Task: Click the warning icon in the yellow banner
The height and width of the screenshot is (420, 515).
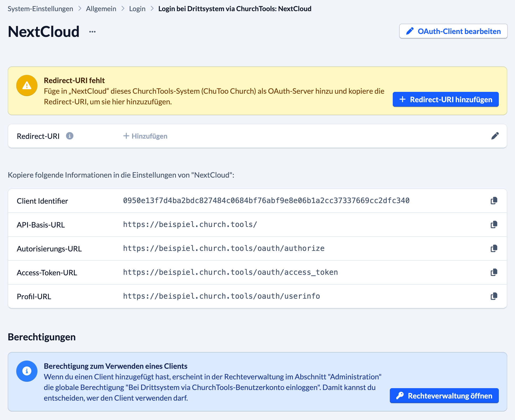Action: pos(27,85)
